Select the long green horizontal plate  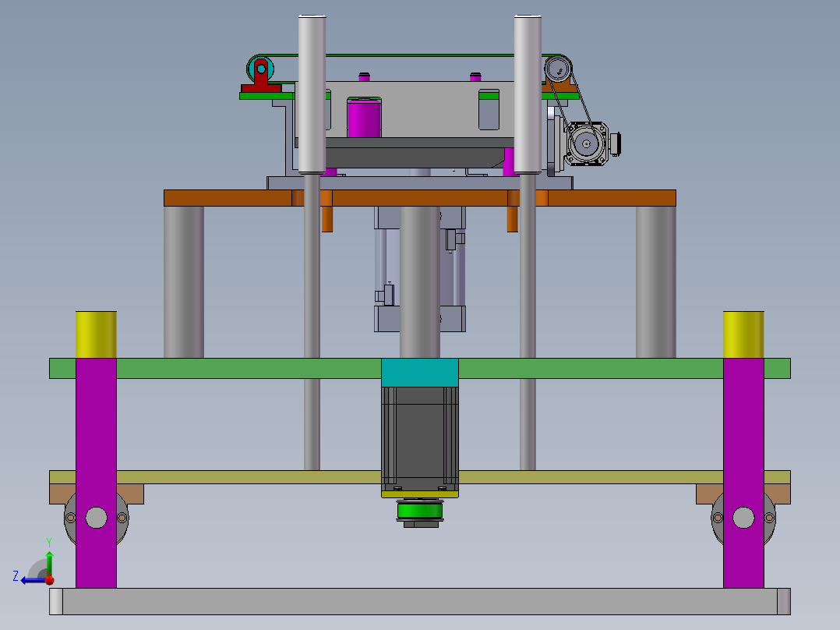(420, 368)
